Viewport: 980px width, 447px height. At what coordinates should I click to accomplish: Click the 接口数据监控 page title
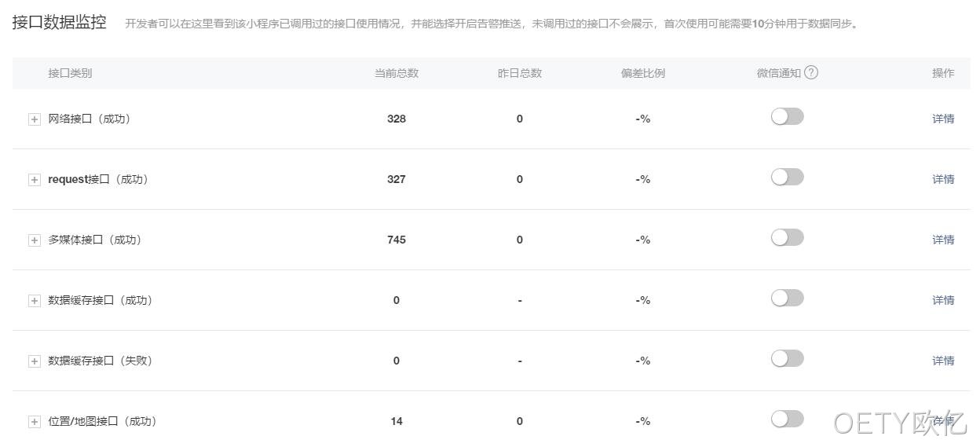tap(60, 22)
